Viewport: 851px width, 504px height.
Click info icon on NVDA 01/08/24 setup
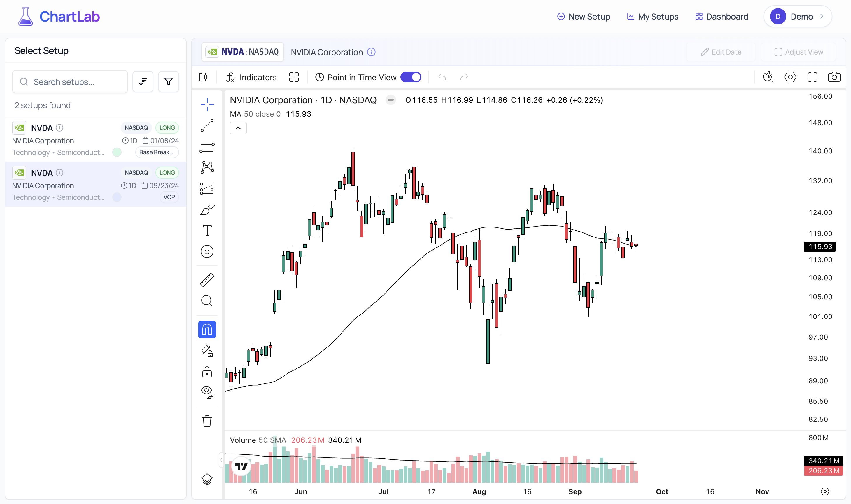coord(59,128)
